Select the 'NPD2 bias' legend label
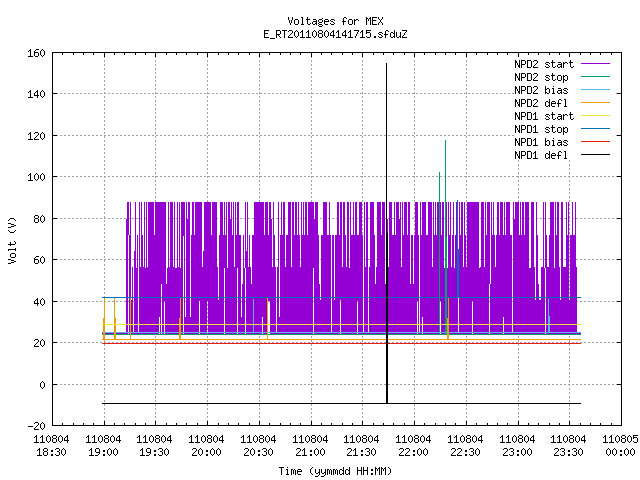Screen dimensions: 640x480 (541, 90)
